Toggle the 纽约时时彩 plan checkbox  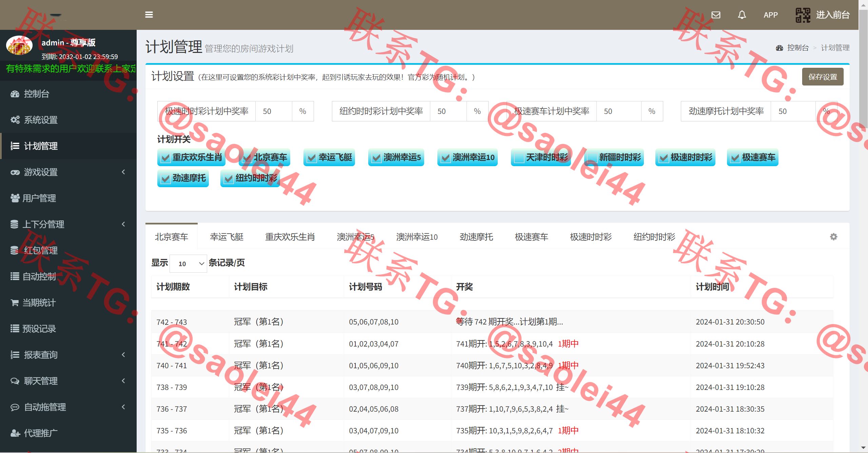click(229, 179)
